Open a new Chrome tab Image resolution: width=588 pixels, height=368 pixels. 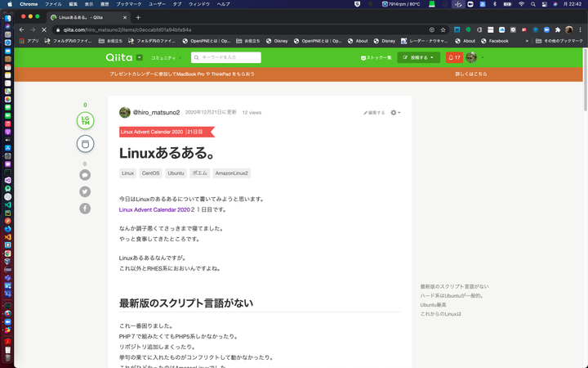(x=138, y=17)
